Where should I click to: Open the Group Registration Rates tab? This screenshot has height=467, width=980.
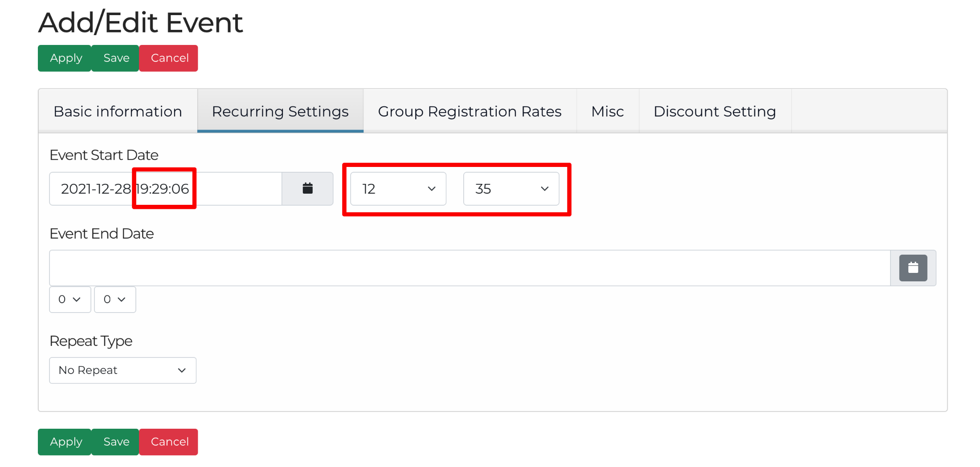[x=470, y=111]
